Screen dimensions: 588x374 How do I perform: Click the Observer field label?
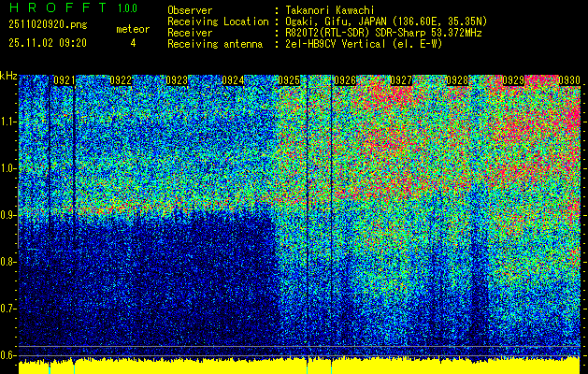coord(190,10)
